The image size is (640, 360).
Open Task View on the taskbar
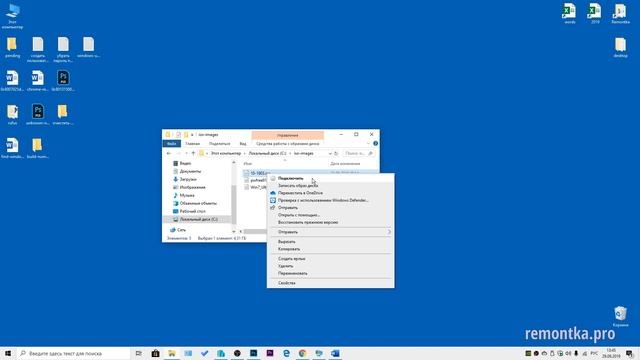click(x=139, y=353)
